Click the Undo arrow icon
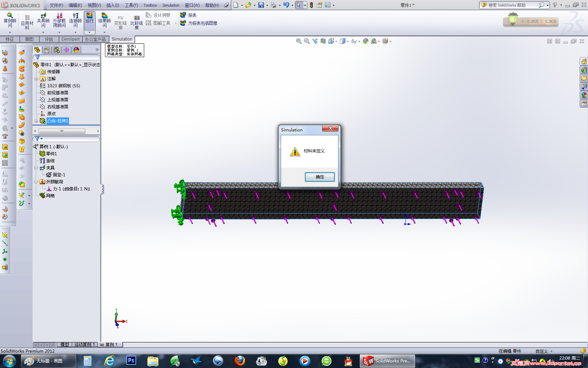588x368 pixels. (x=286, y=5)
